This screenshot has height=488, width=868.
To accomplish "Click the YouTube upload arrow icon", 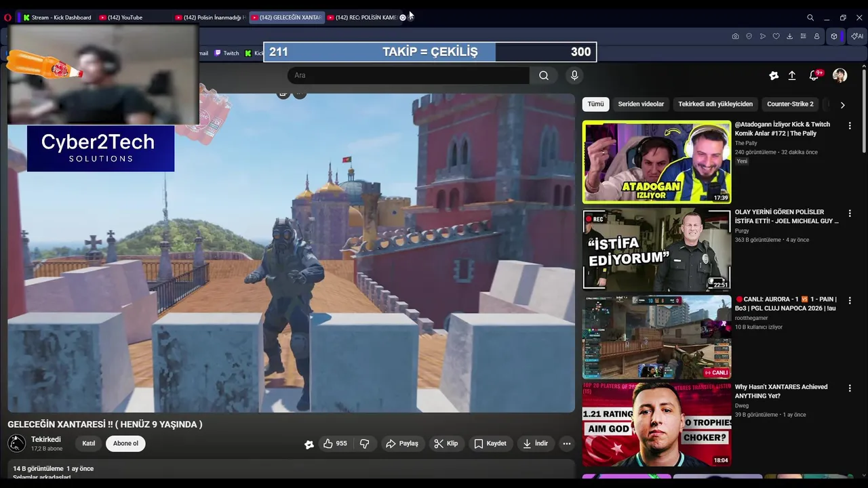I will click(x=791, y=76).
